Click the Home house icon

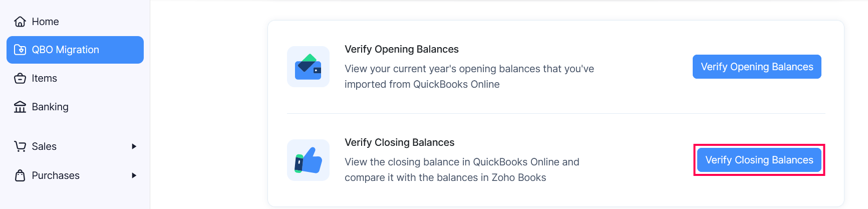[20, 22]
